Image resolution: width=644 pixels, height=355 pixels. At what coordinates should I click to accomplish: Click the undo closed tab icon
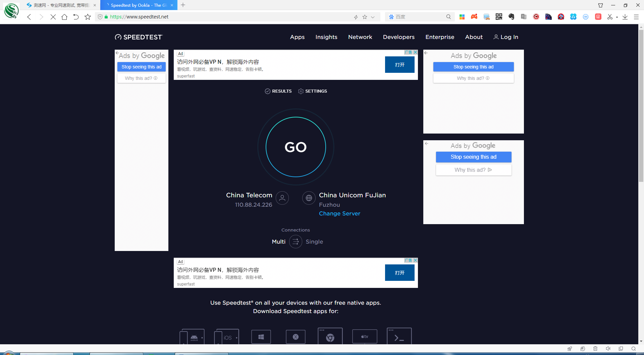(x=76, y=17)
